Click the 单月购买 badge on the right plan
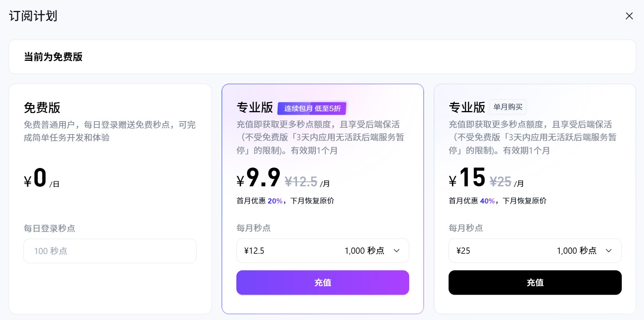The width and height of the screenshot is (644, 320). pos(508,106)
